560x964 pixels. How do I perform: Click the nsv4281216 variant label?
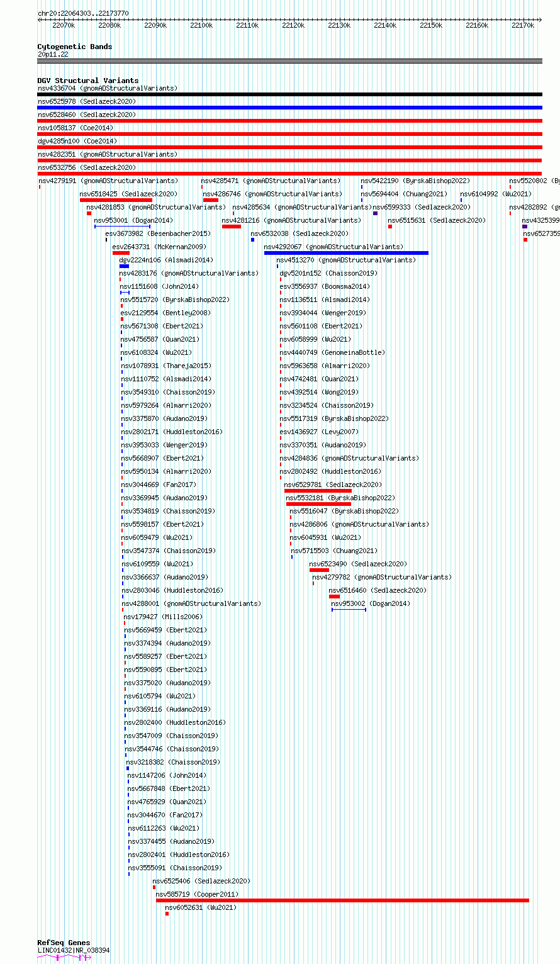pos(292,220)
